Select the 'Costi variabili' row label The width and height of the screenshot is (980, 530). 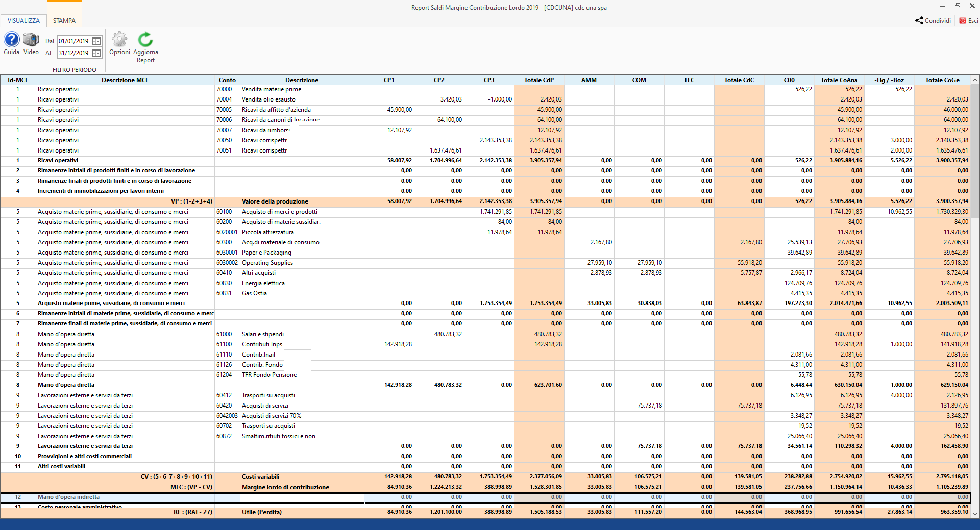click(260, 477)
